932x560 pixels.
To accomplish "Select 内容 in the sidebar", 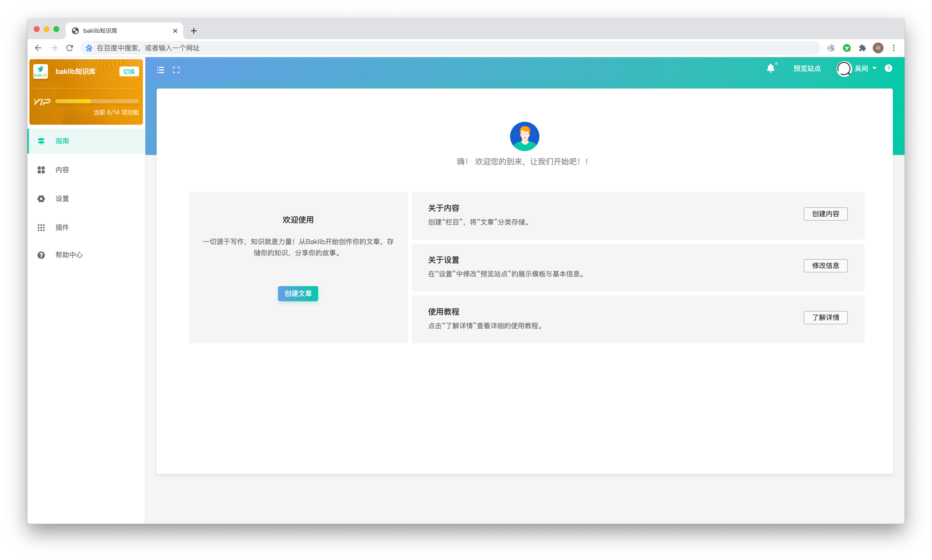I will click(62, 170).
